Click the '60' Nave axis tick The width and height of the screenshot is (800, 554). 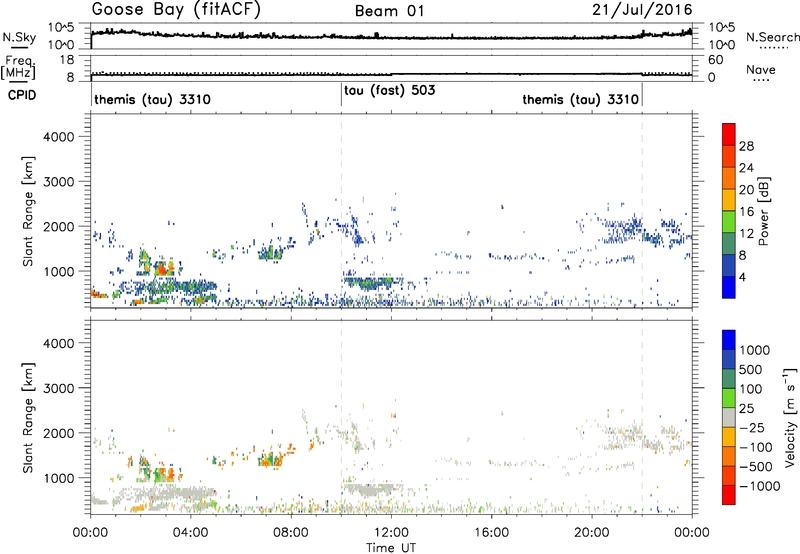click(715, 60)
